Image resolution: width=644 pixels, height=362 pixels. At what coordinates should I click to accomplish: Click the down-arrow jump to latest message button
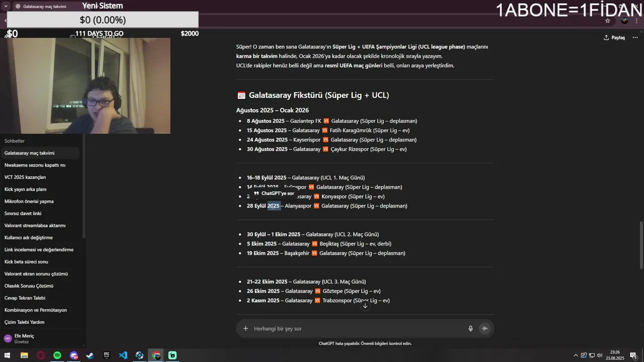pyautogui.click(x=365, y=306)
